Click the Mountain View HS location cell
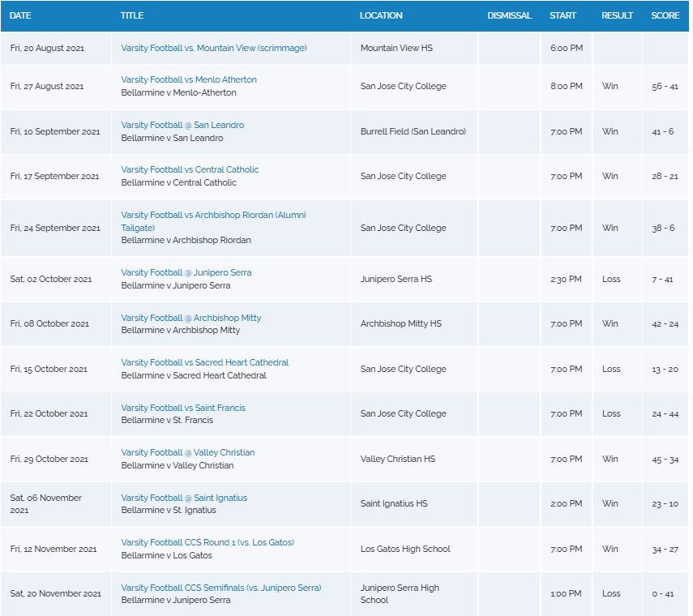 coord(396,48)
